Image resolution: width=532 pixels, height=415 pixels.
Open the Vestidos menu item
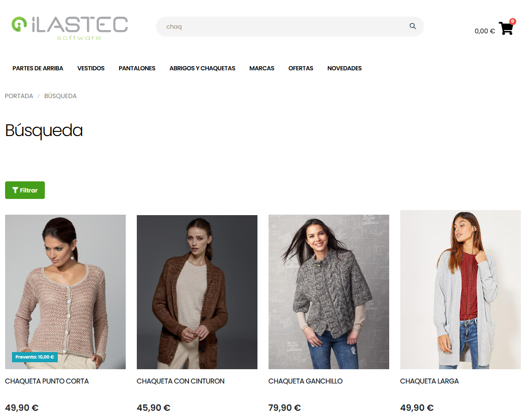pos(91,68)
